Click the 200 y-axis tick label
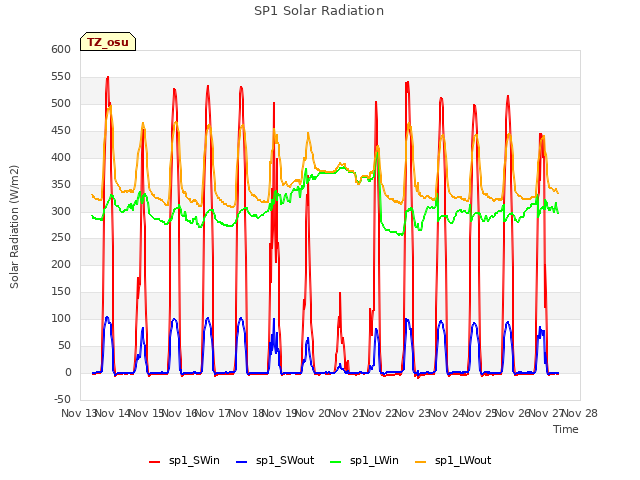This screenshot has width=640, height=480. pyautogui.click(x=61, y=264)
